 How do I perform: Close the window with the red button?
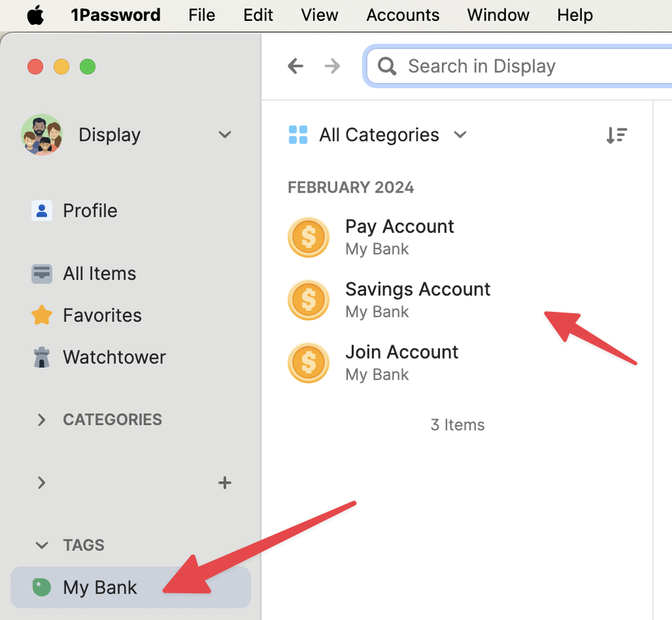tap(35, 67)
